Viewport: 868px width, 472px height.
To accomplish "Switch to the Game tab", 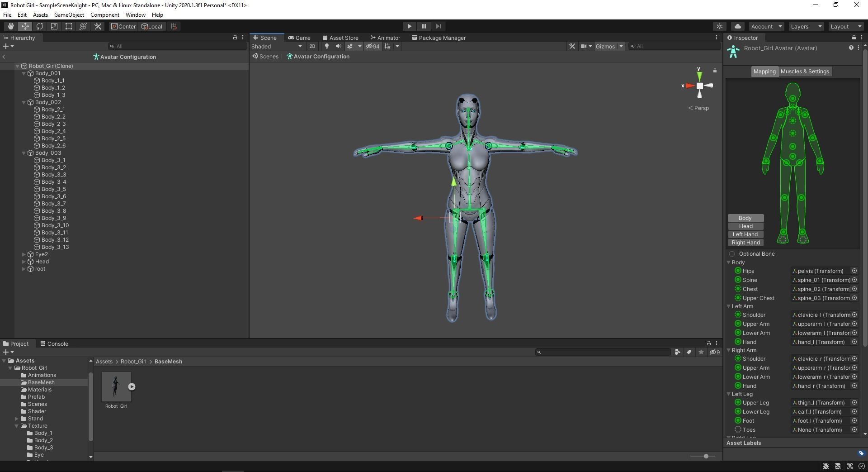I will [299, 38].
